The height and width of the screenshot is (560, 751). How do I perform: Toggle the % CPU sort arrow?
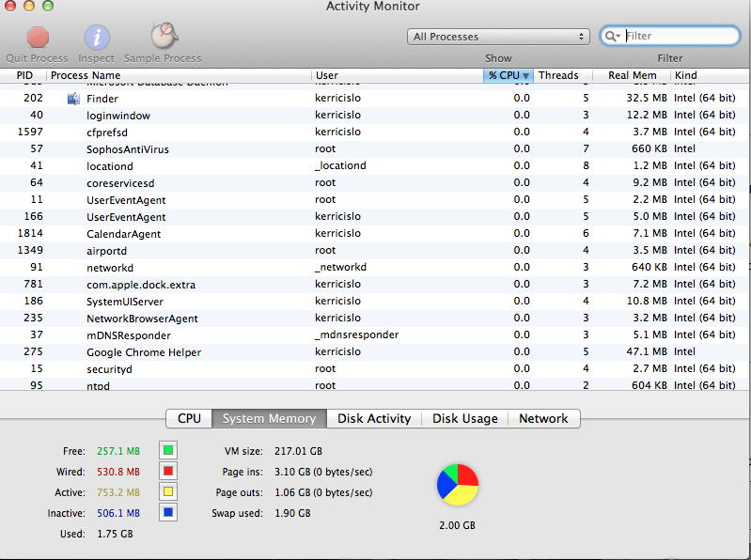(x=526, y=75)
